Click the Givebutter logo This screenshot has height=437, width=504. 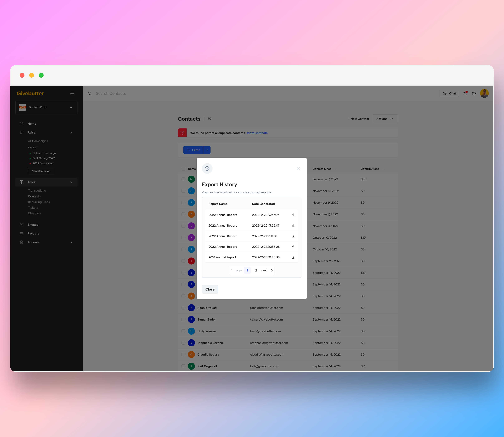(x=30, y=93)
